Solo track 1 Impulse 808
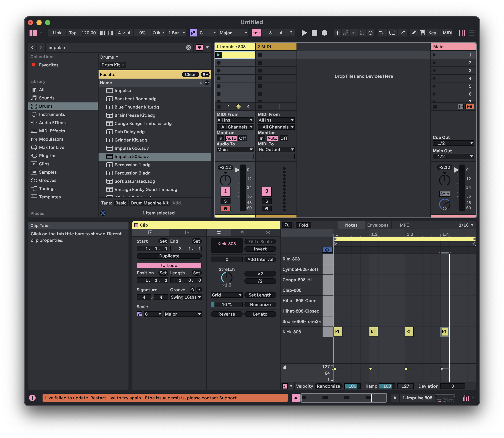The width and height of the screenshot is (504, 438). pos(225,201)
